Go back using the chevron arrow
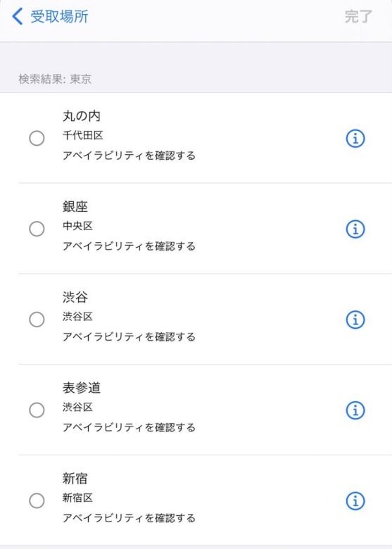The width and height of the screenshot is (392, 549). click(17, 16)
